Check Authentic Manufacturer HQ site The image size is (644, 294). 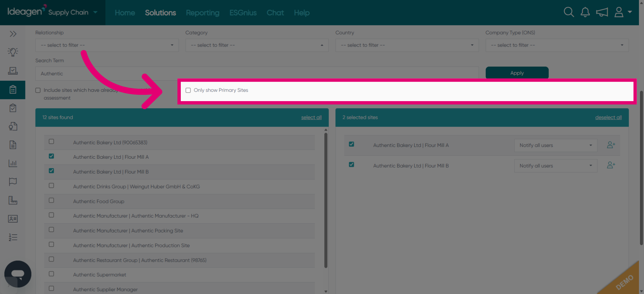(x=51, y=215)
